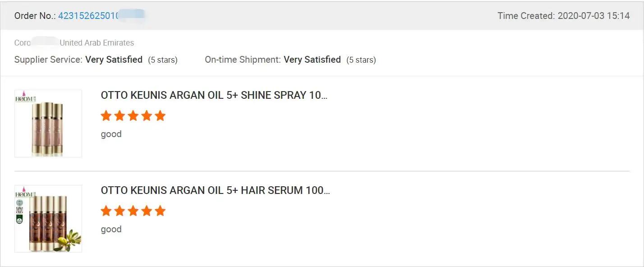
Task: Open the Shine Spray product title
Action: coord(214,96)
